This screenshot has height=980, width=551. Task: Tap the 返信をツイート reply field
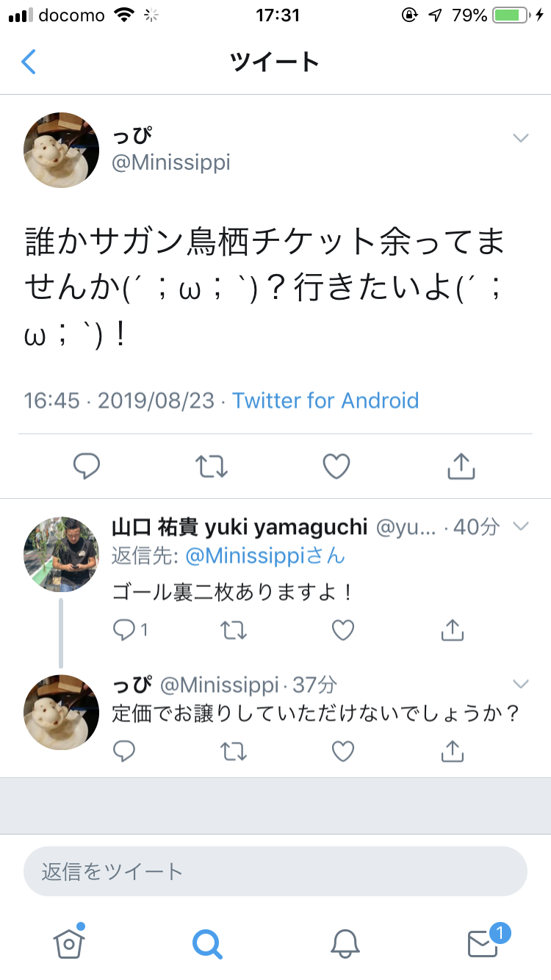click(x=275, y=871)
